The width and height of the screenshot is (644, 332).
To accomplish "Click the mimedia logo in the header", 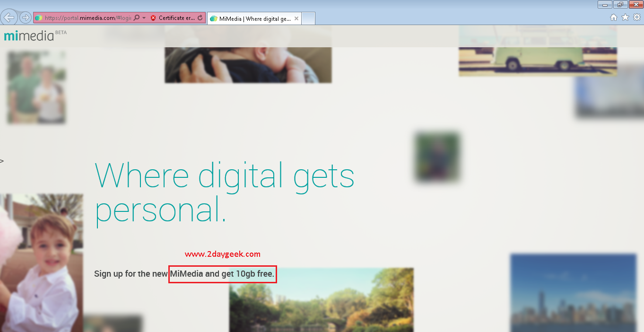I will [x=29, y=36].
